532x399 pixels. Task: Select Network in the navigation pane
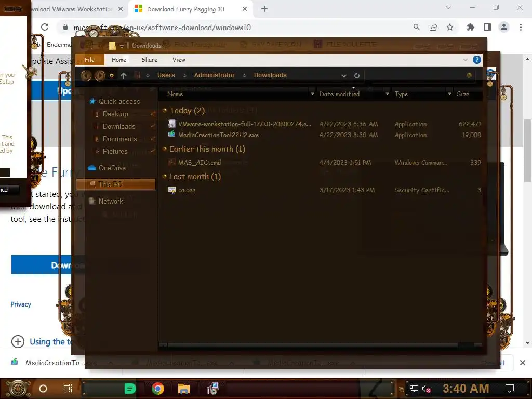[x=111, y=201]
